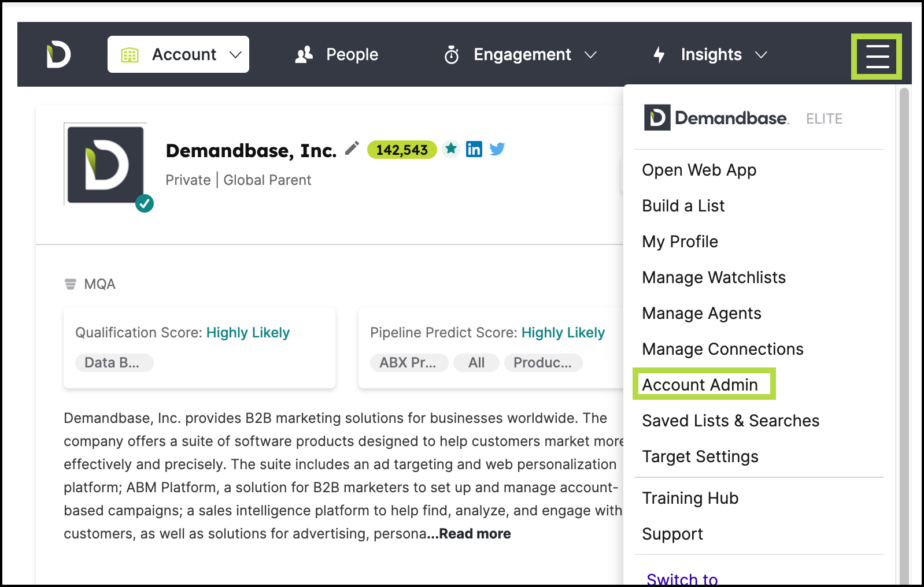Image resolution: width=924 pixels, height=587 pixels.
Task: Open Training Hub
Action: click(690, 498)
